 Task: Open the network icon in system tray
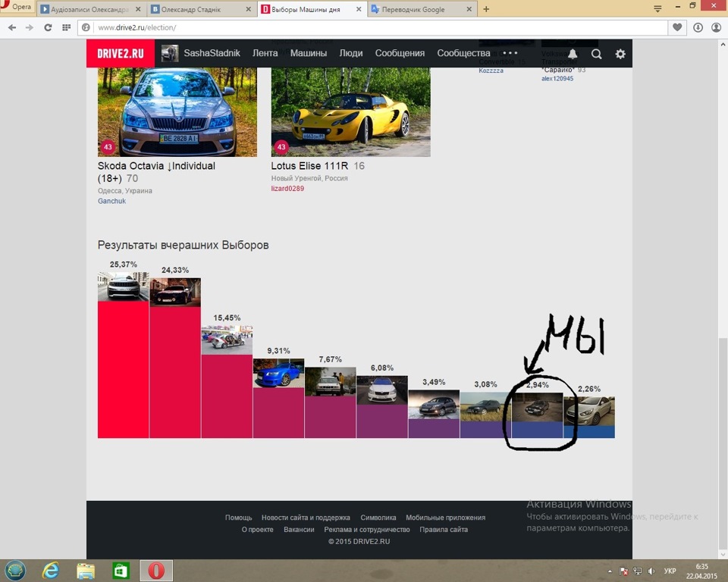[x=638, y=571]
